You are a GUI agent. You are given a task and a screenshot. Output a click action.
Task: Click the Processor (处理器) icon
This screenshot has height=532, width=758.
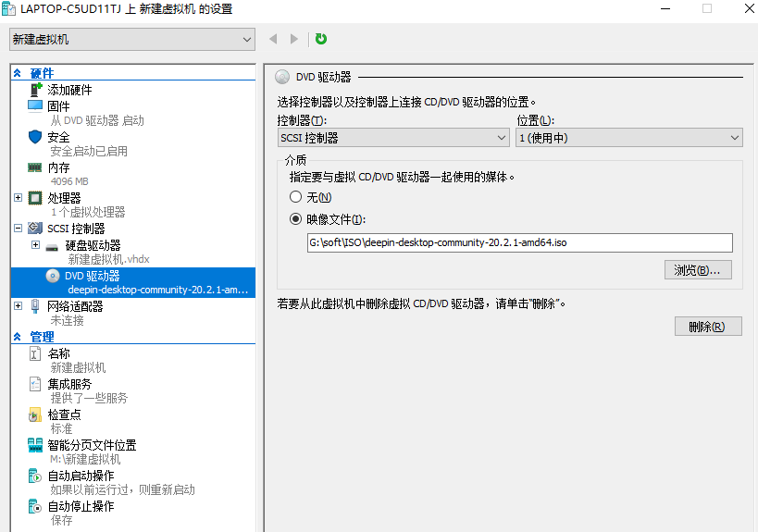click(35, 198)
